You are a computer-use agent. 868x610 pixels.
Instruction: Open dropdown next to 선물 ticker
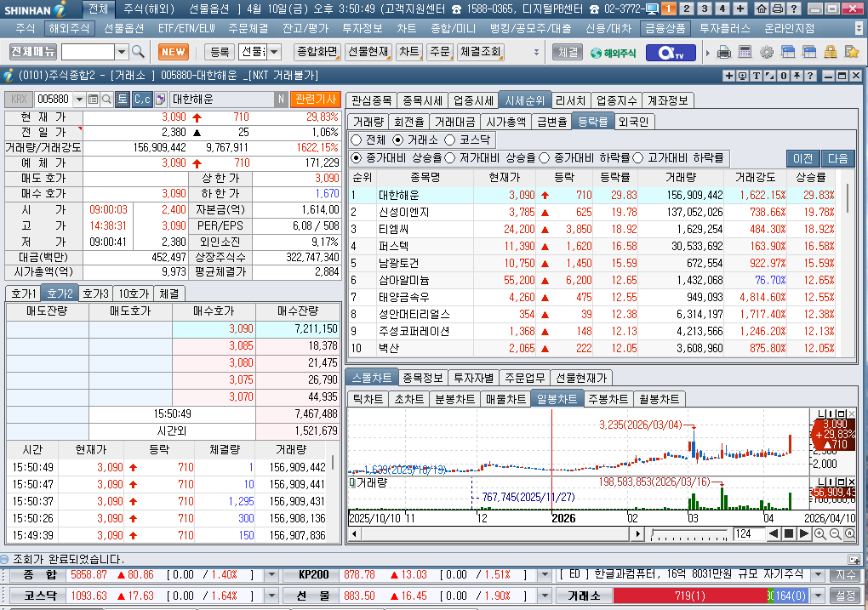click(545, 596)
